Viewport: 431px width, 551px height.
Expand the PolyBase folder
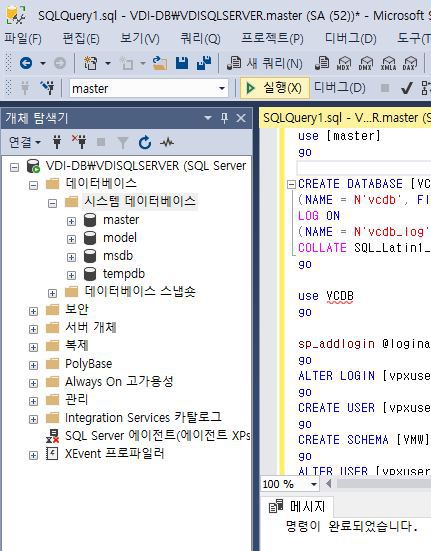(33, 365)
